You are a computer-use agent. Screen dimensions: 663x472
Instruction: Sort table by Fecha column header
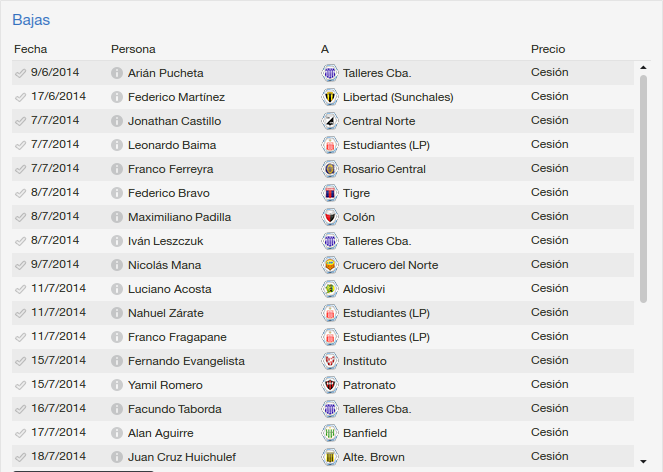[30, 49]
